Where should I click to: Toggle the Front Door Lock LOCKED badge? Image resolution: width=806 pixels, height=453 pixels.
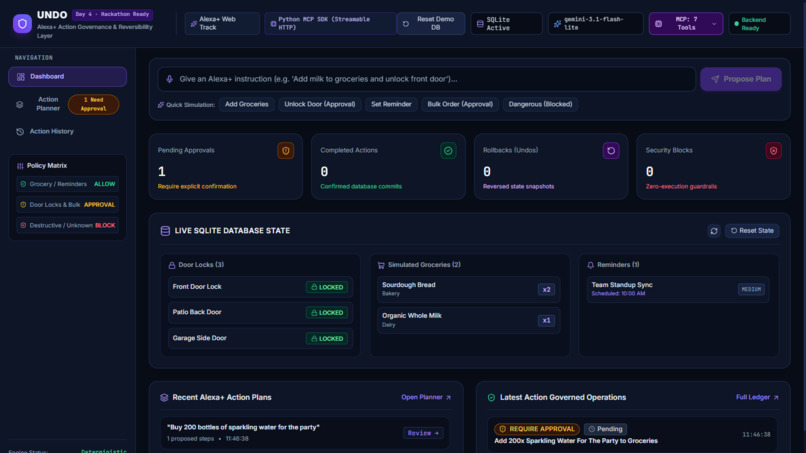(x=326, y=287)
